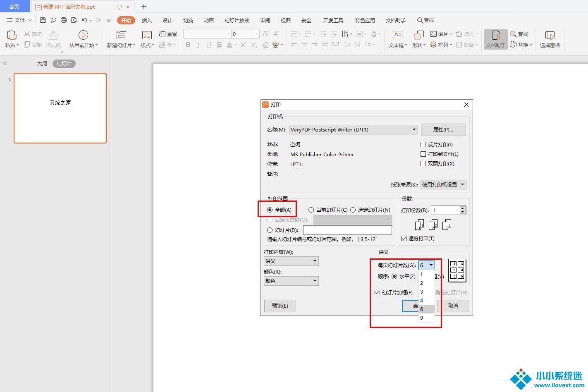
Task: Switch to the Review (审阅) tab
Action: pyautogui.click(x=265, y=20)
